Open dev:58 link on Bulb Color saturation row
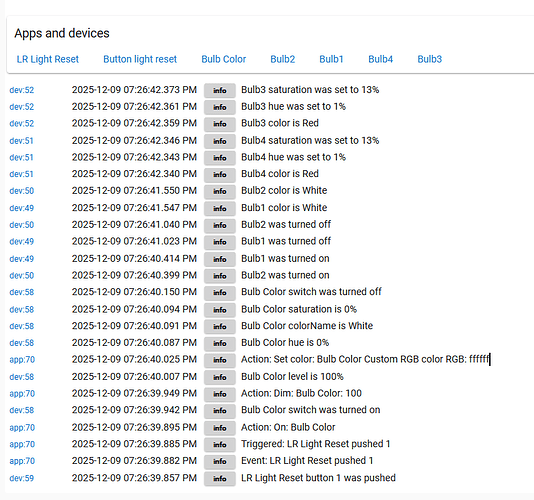Viewport: 534px width, 500px height. 22,309
